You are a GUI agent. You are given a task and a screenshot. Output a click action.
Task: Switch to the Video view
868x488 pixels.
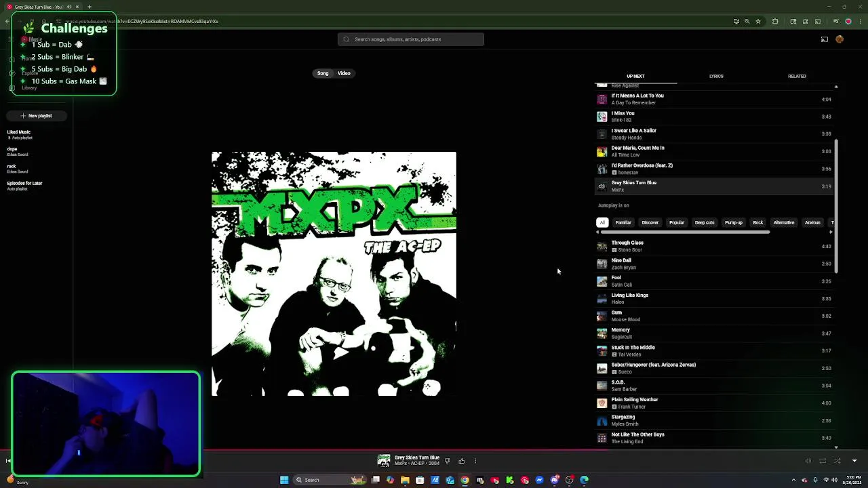point(344,73)
